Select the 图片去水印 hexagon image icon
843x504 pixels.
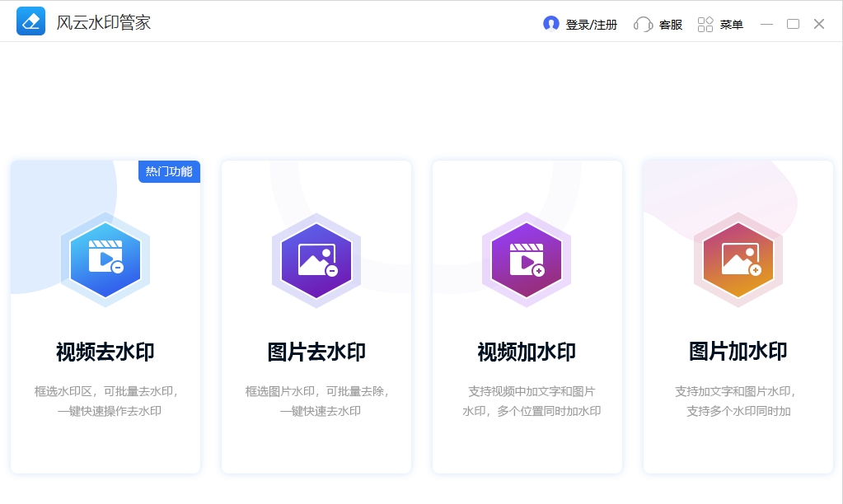pos(316,261)
